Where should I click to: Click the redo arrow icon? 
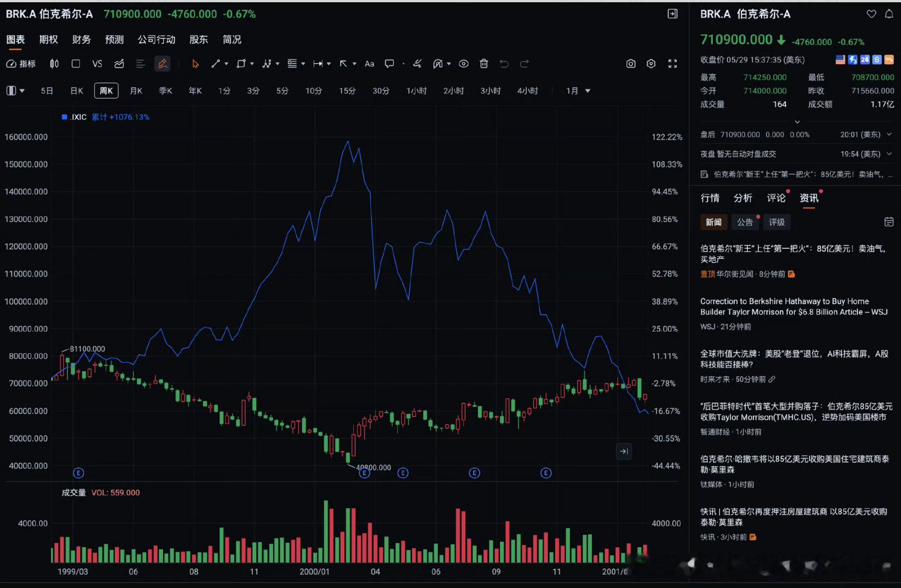click(x=524, y=64)
